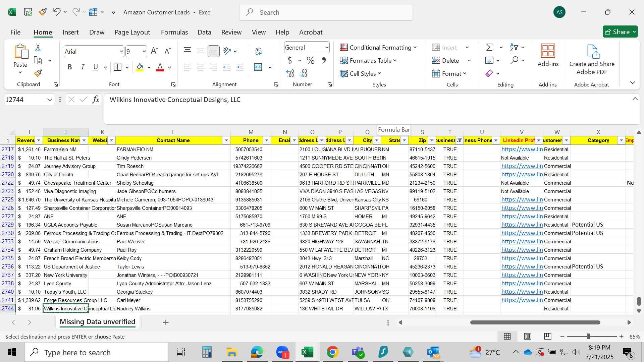Click the Format Painter brush icon

[38, 73]
